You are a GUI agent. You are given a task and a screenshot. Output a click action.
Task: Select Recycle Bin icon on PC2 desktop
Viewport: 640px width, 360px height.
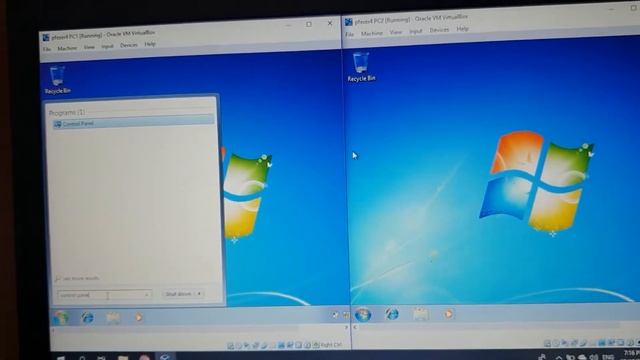[361, 67]
